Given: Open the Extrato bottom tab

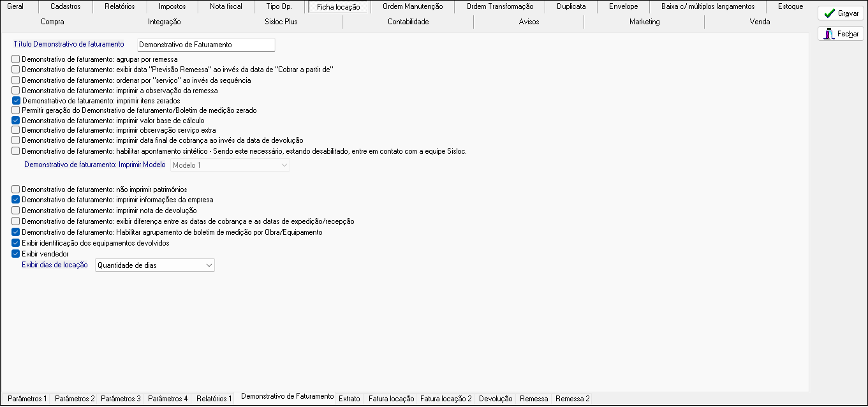Looking at the screenshot, I should (349, 399).
